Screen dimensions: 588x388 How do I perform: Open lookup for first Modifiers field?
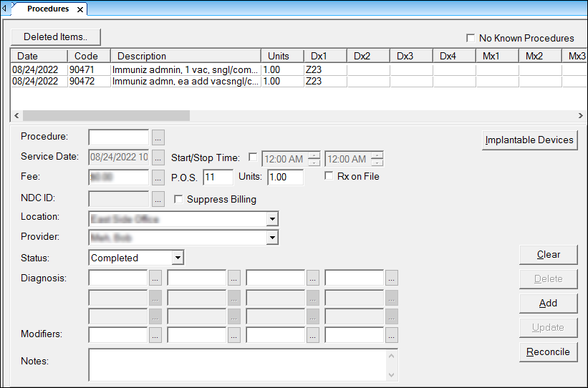point(155,335)
